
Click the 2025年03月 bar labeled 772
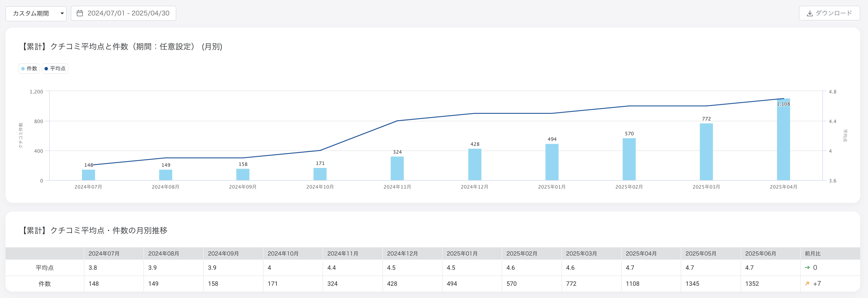pos(706,152)
